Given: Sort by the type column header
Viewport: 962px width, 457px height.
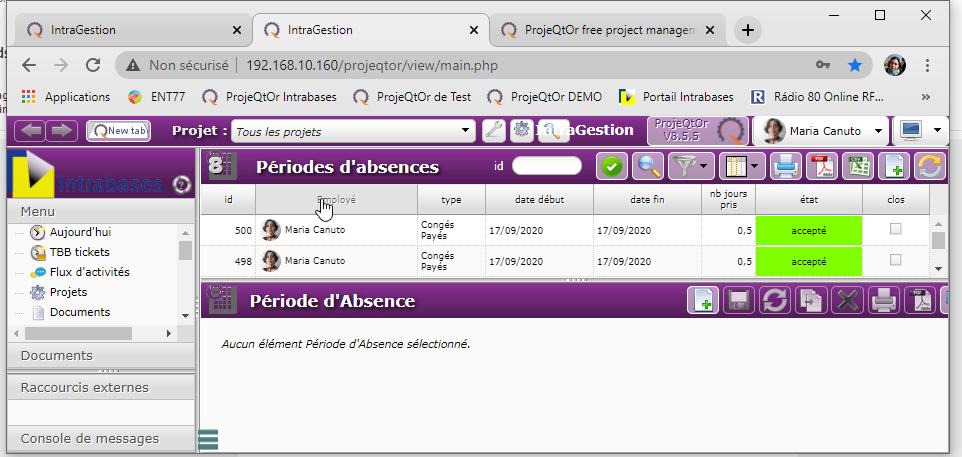Looking at the screenshot, I should 451,199.
